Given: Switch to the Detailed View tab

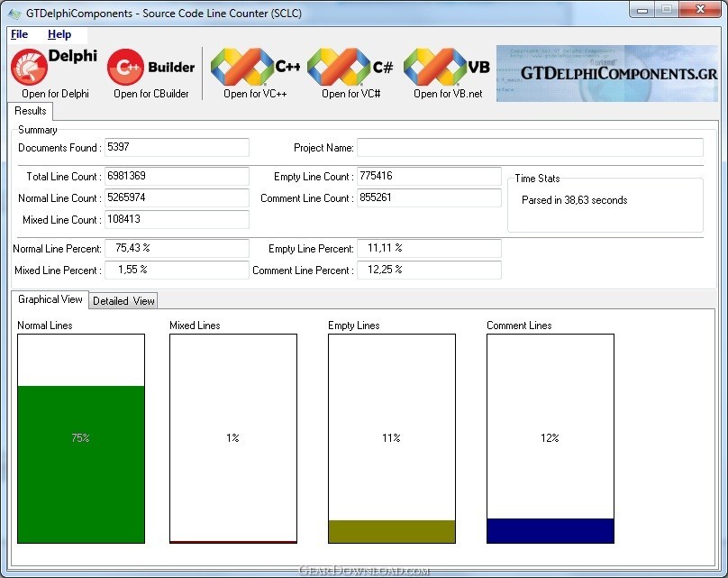Looking at the screenshot, I should [123, 301].
